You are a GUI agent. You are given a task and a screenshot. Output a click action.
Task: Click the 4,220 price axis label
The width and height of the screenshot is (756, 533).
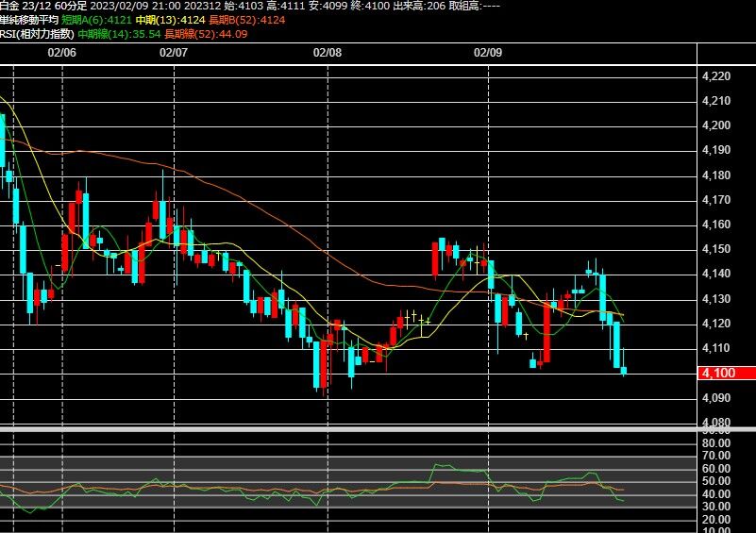coord(716,76)
